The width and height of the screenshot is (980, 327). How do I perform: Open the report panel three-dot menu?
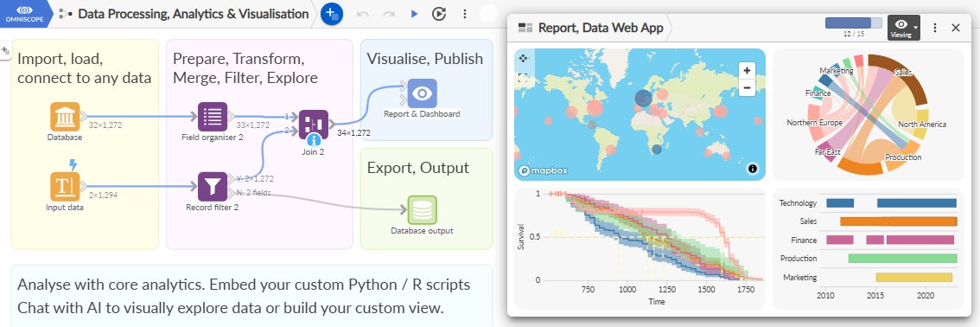935,28
